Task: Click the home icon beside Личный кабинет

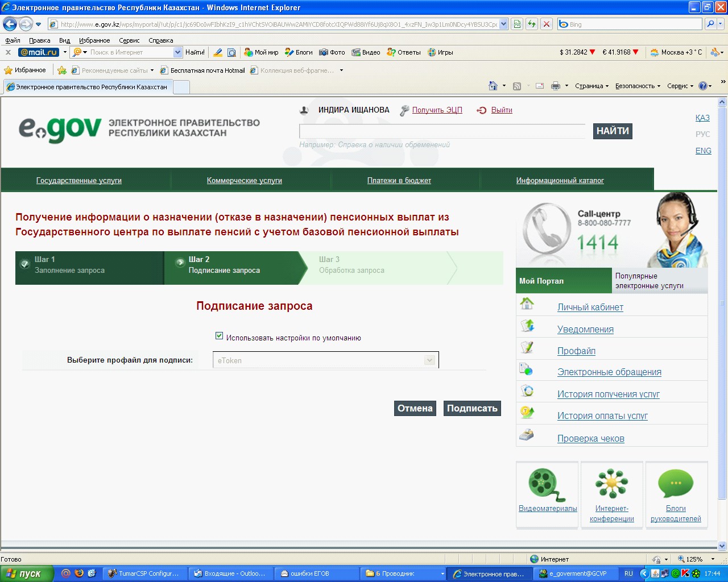Action: pos(527,304)
